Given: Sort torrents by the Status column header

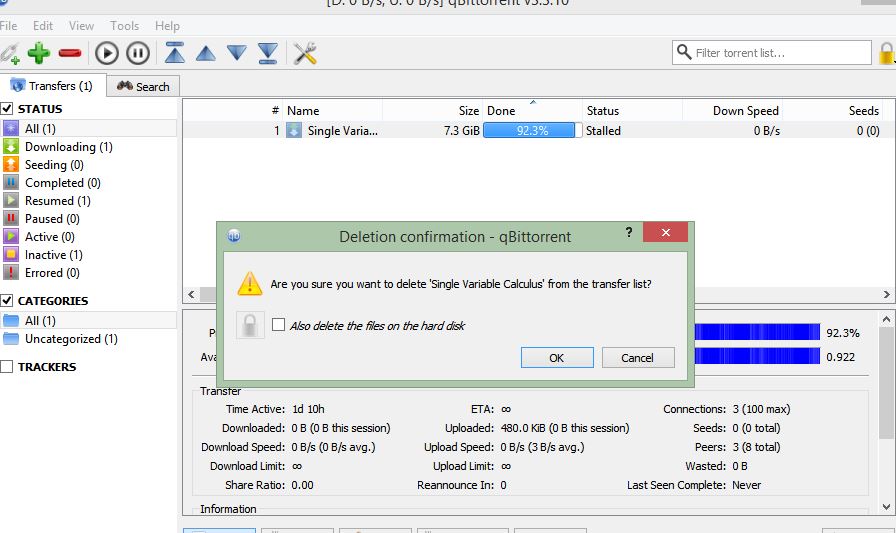Looking at the screenshot, I should (633, 111).
